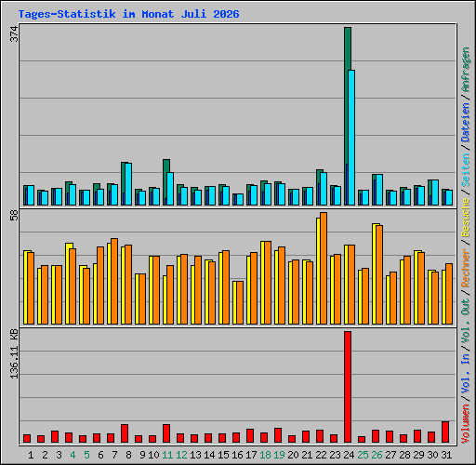Click the day 24 label on the x-axis
Viewport: 476px width, 465px height.
[349, 455]
